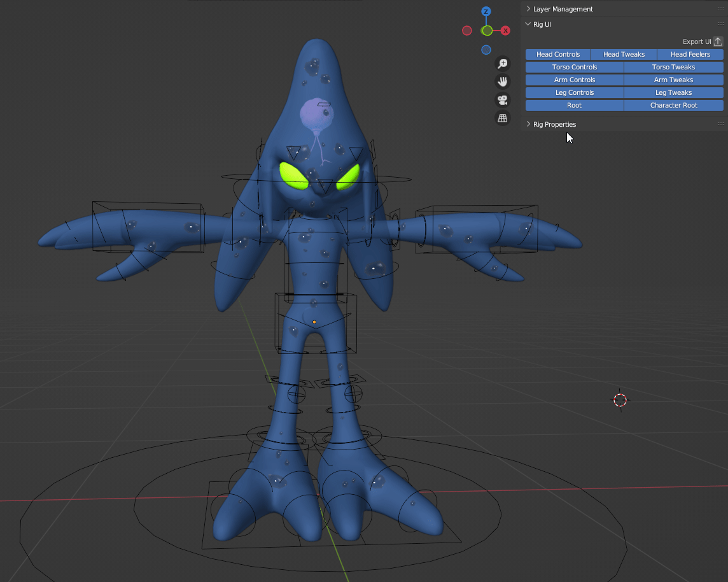The width and height of the screenshot is (728, 582).
Task: Expand the Layer Management panel
Action: coord(528,9)
